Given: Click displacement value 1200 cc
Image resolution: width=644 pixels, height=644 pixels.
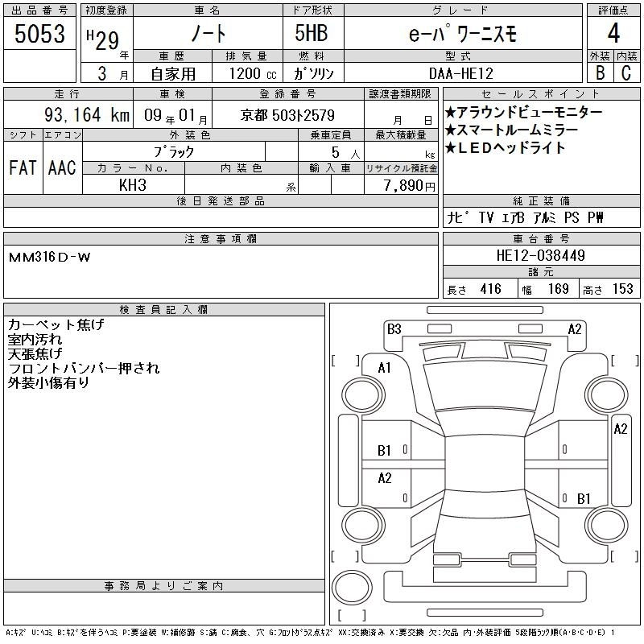Looking at the screenshot, I should (x=253, y=74).
